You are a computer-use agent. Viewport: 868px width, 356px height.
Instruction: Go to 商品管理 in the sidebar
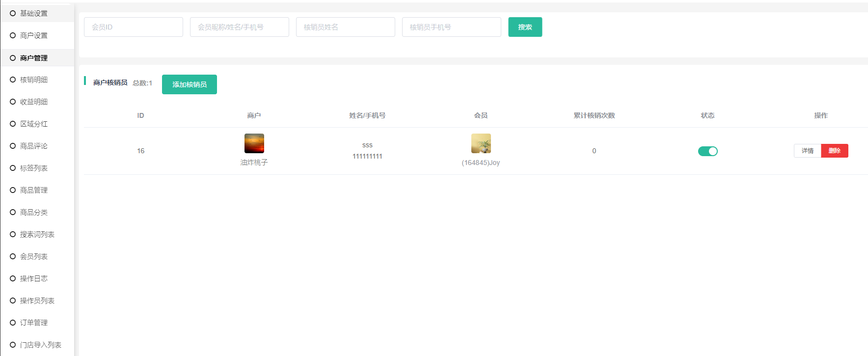coord(33,190)
